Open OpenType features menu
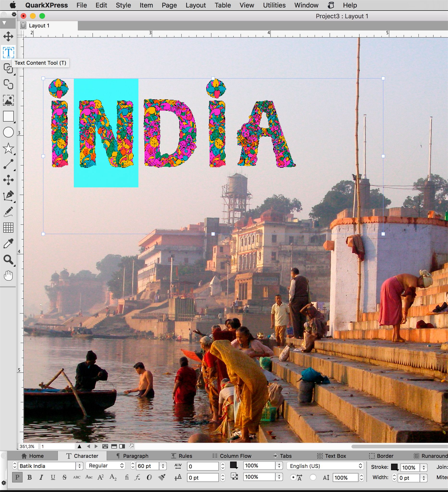The image size is (448, 492). tap(138, 477)
